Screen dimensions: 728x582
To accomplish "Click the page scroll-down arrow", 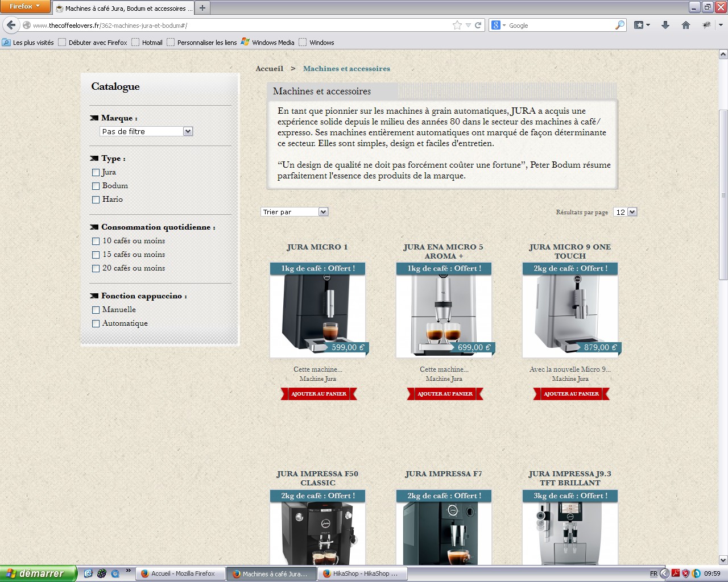I will pyautogui.click(x=723, y=560).
